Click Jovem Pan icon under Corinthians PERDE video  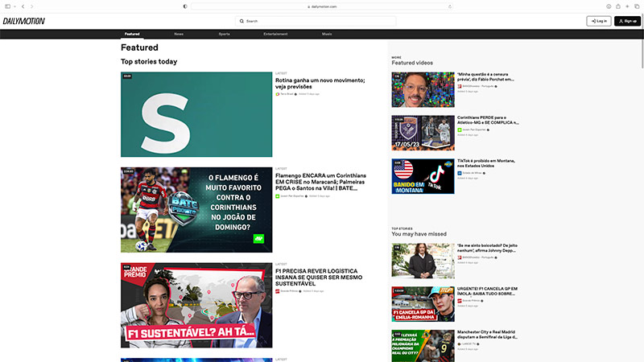point(460,130)
